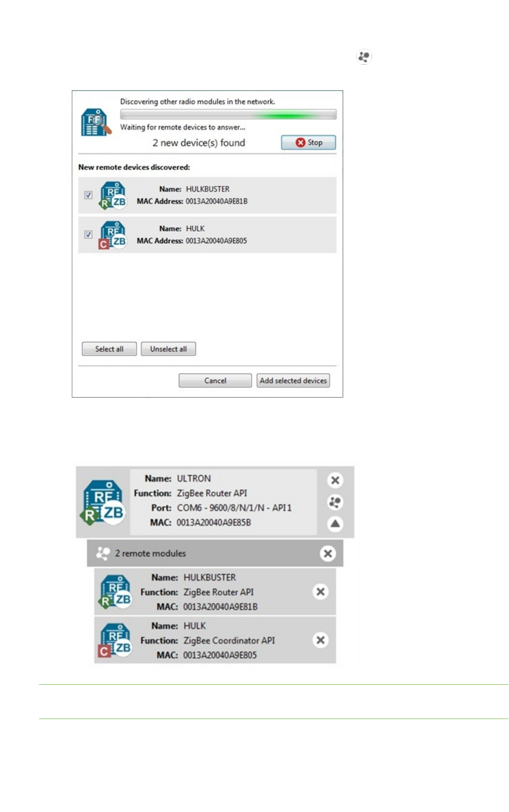Click the discovery progress bar

point(228,114)
